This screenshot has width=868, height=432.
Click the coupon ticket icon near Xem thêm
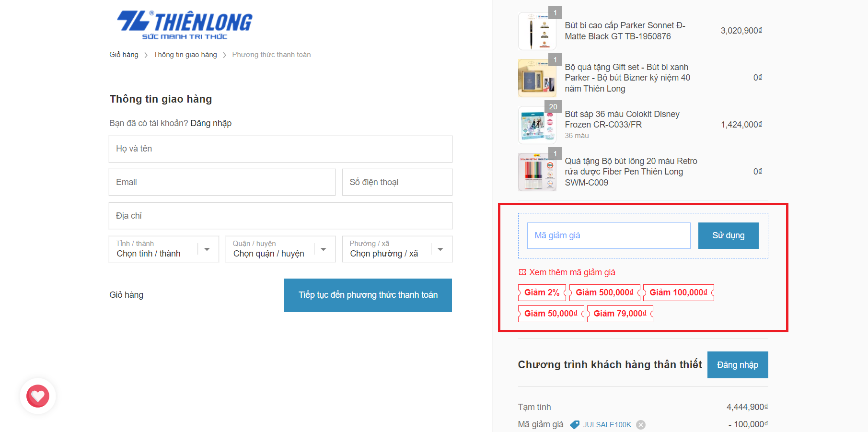(x=522, y=272)
